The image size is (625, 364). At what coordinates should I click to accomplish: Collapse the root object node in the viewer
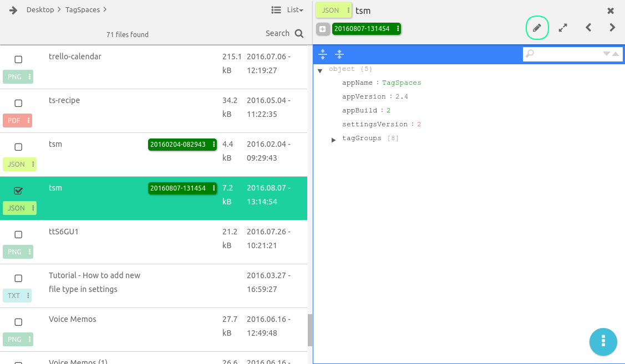tap(320, 70)
